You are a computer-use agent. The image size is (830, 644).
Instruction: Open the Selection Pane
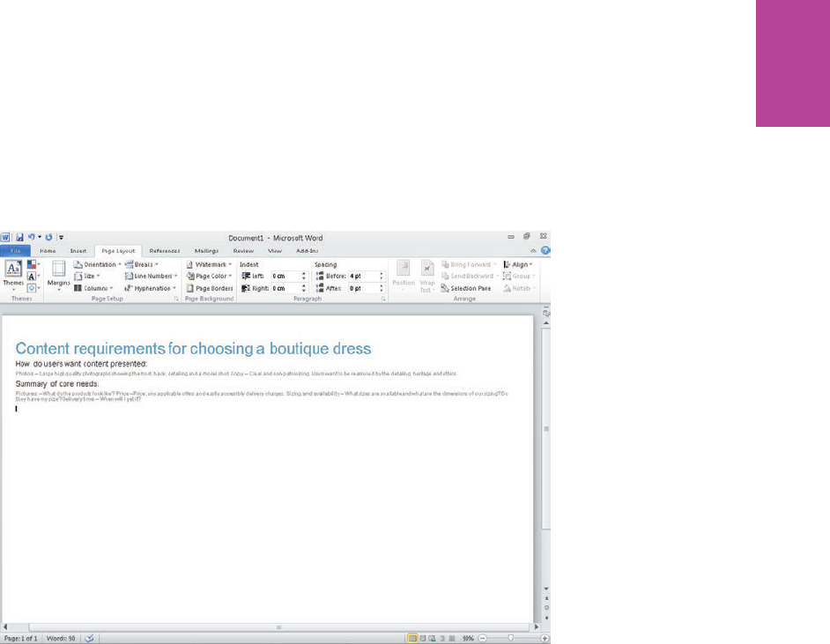(466, 288)
